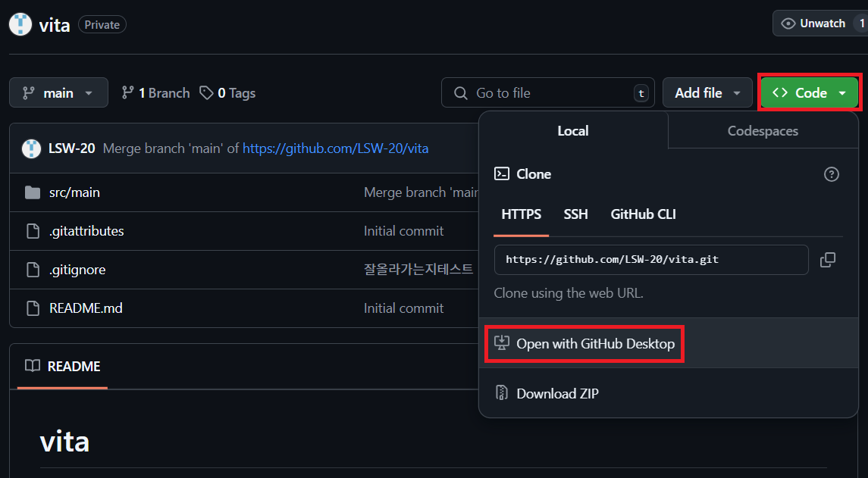The width and height of the screenshot is (868, 478).
Task: Open the 0 Tags link
Action: (x=227, y=93)
